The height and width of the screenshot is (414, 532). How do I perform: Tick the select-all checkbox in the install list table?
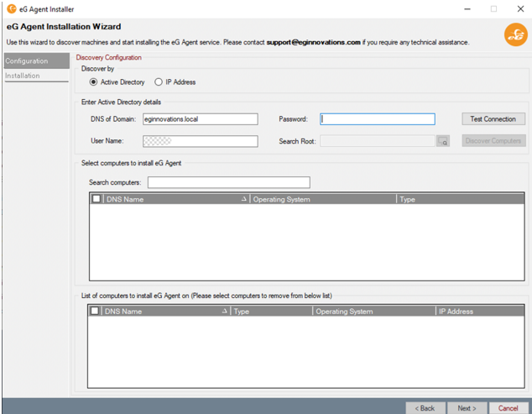point(95,311)
